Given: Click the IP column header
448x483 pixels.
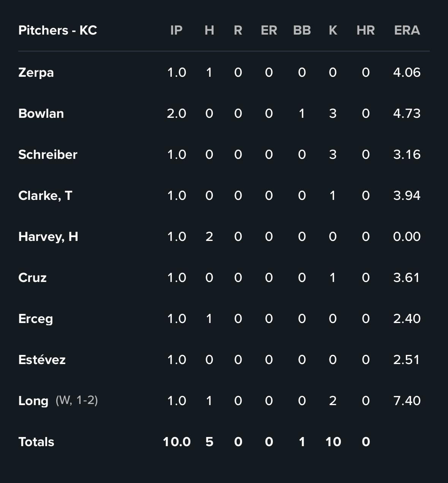Looking at the screenshot, I should [x=176, y=30].
